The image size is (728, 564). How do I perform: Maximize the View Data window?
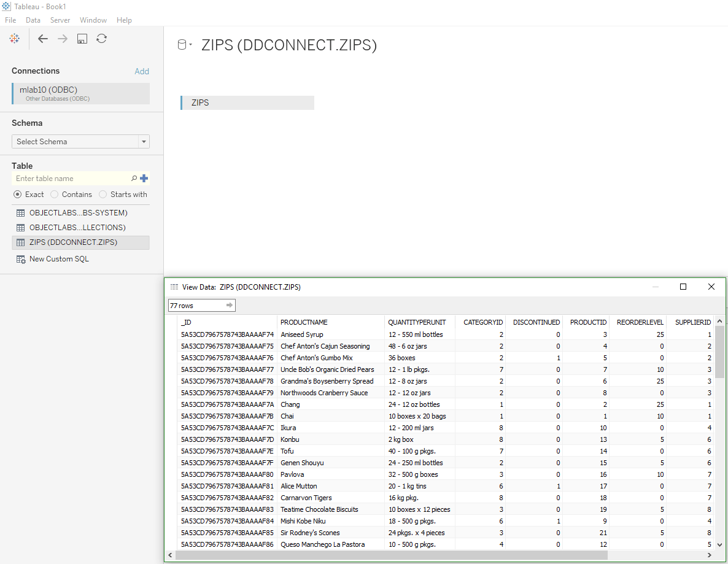[683, 287]
